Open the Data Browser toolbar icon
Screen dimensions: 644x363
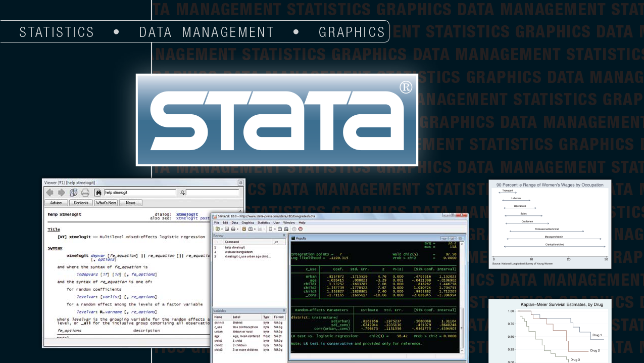pyautogui.click(x=286, y=229)
